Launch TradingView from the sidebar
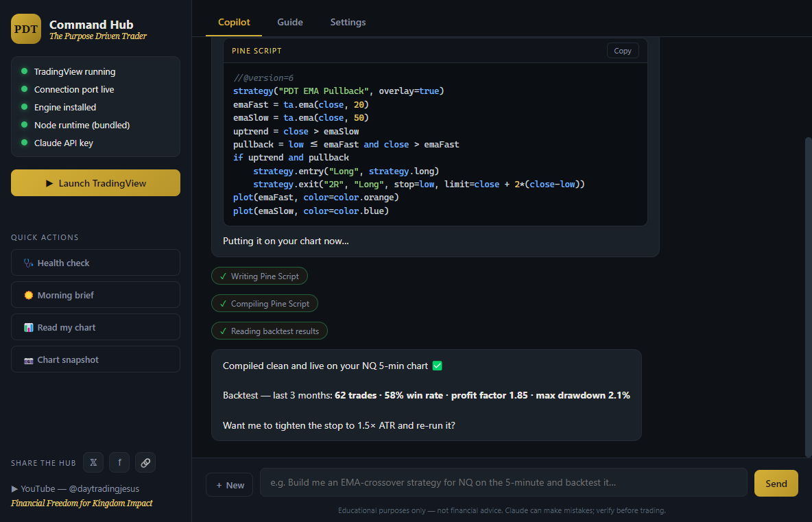The image size is (812, 522). point(96,183)
